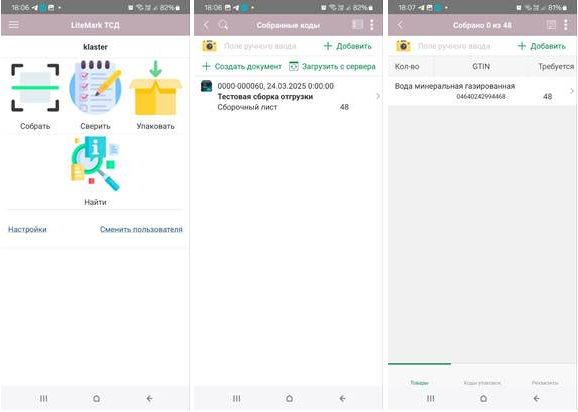Tap Создать документ button

tap(242, 66)
